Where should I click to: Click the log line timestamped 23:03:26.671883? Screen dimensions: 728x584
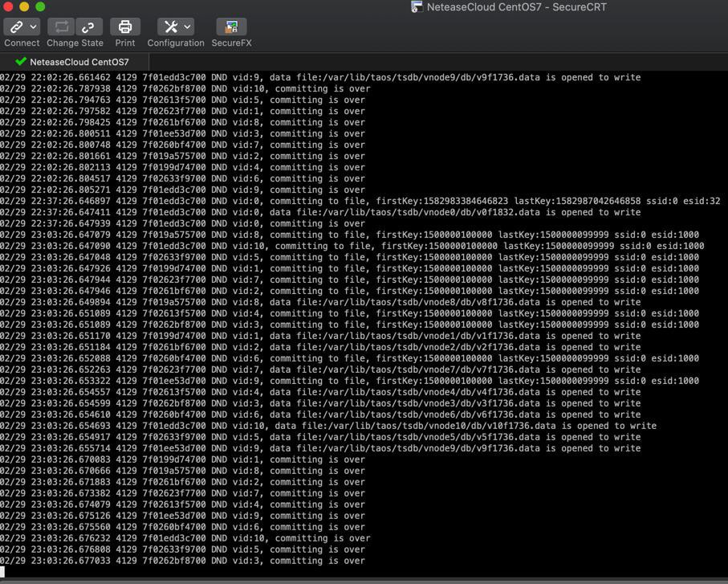coord(182,482)
